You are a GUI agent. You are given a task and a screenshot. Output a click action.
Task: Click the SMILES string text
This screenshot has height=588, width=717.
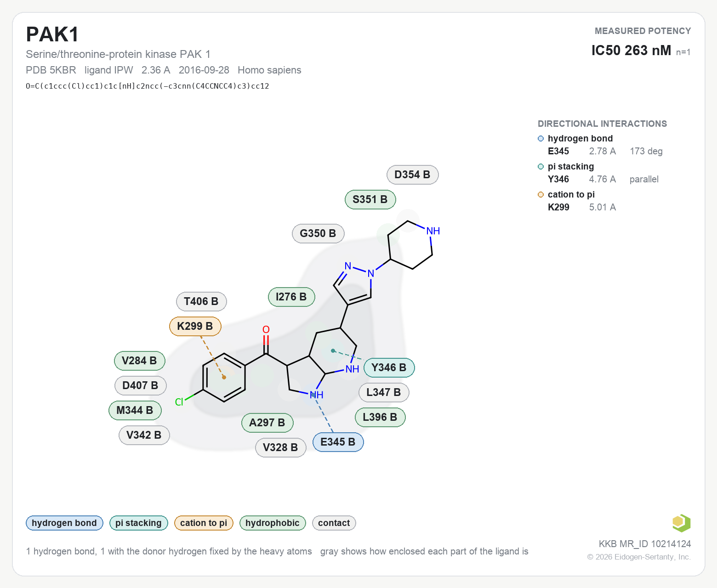coord(148,86)
